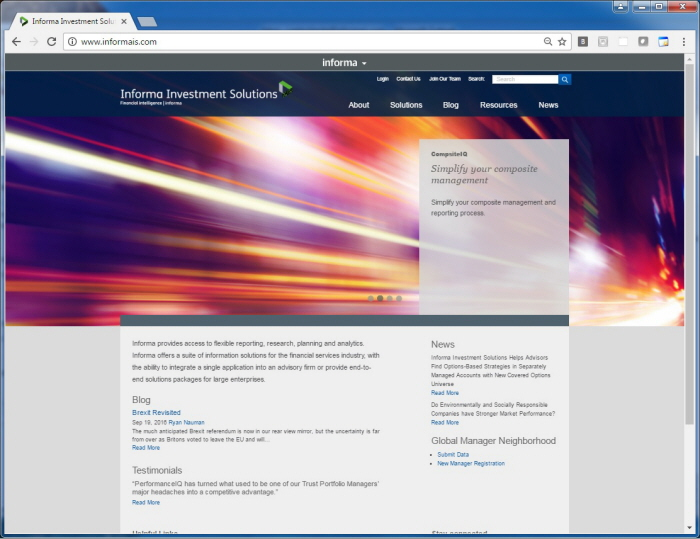Select the third carousel slide dot
Image resolution: width=700 pixels, height=539 pixels.
[390, 298]
